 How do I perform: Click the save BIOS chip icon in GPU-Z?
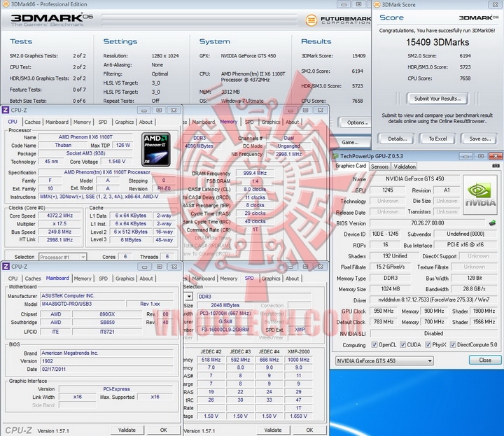[492, 223]
